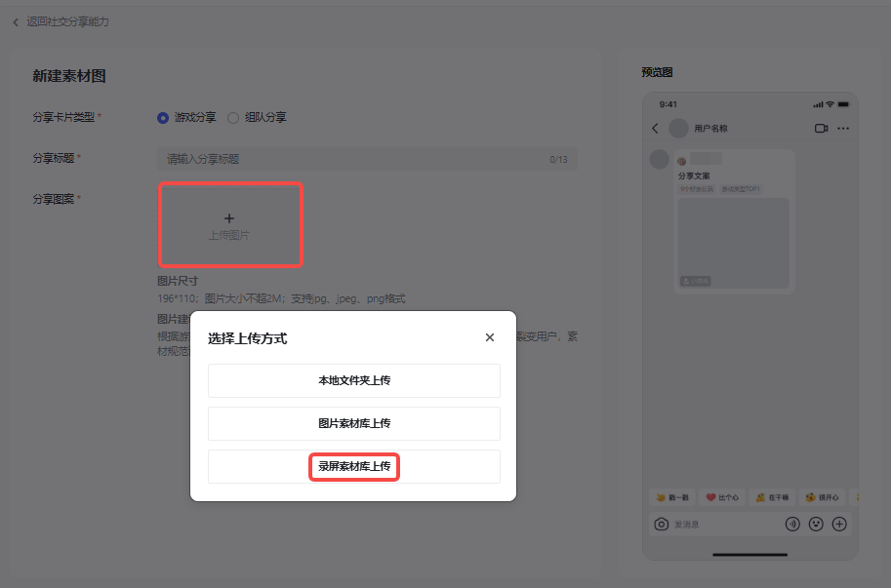Choose 图片素材库上传 option
This screenshot has height=588, width=891.
tap(353, 423)
